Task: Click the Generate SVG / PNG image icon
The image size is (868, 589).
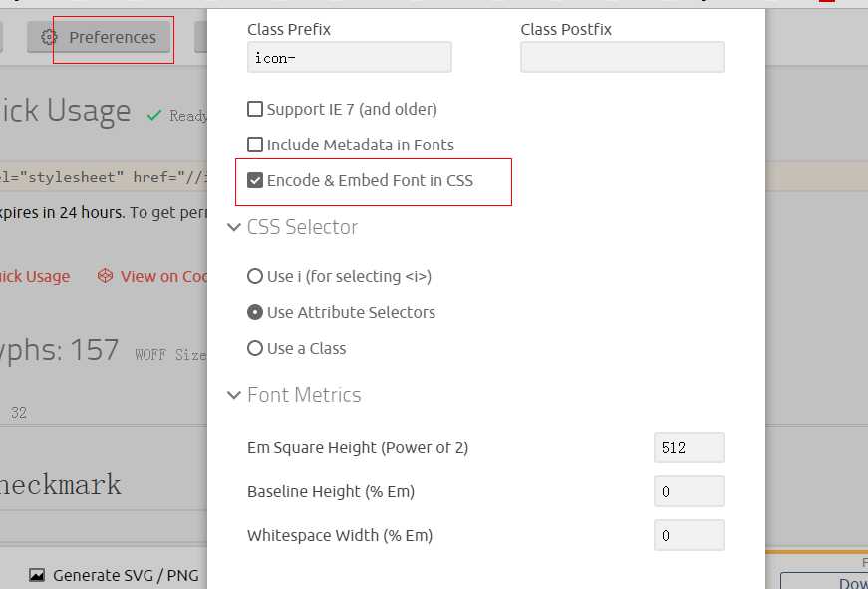Action: pyautogui.click(x=37, y=576)
